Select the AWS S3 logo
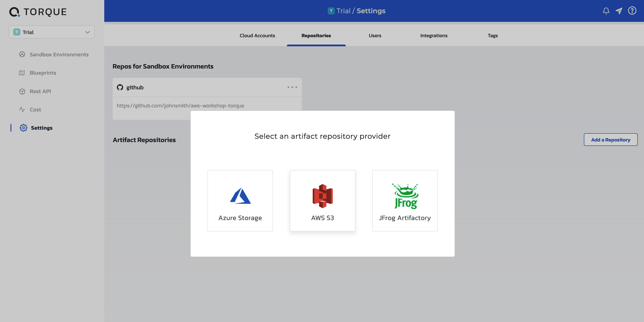644x322 pixels. pyautogui.click(x=322, y=196)
